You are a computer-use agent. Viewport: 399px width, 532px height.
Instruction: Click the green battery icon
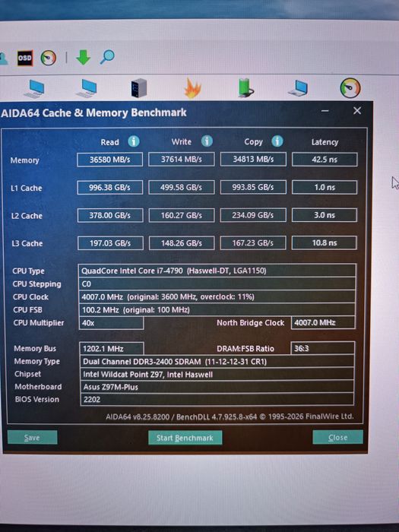click(245, 88)
